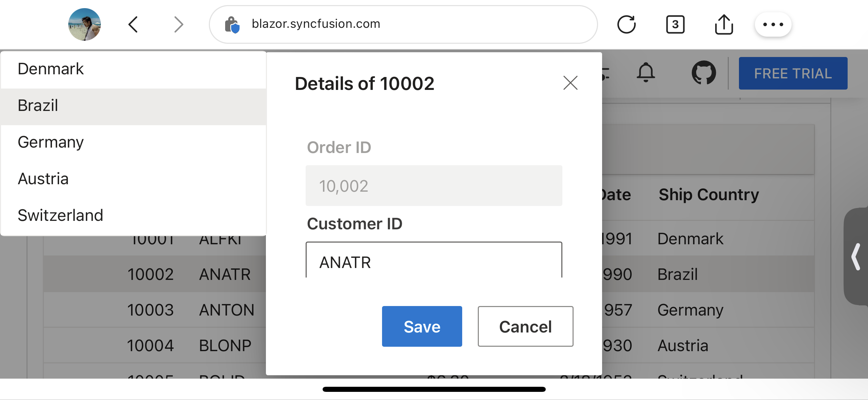Expand the side panel chevron handle

[x=856, y=257]
